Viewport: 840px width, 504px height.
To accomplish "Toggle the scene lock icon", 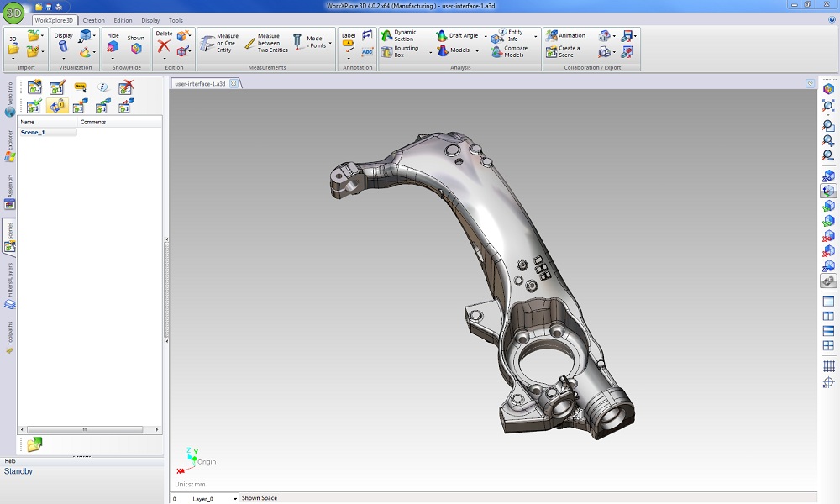I will 57,106.
